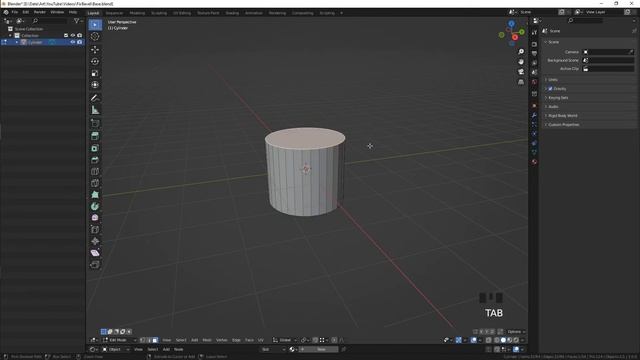
Task: Select the Scale tool
Action: coord(95,73)
